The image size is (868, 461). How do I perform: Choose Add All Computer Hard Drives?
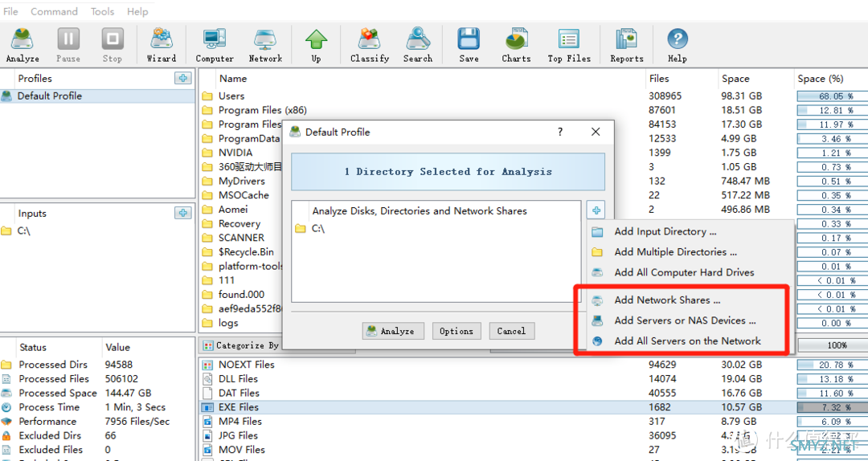690,272
